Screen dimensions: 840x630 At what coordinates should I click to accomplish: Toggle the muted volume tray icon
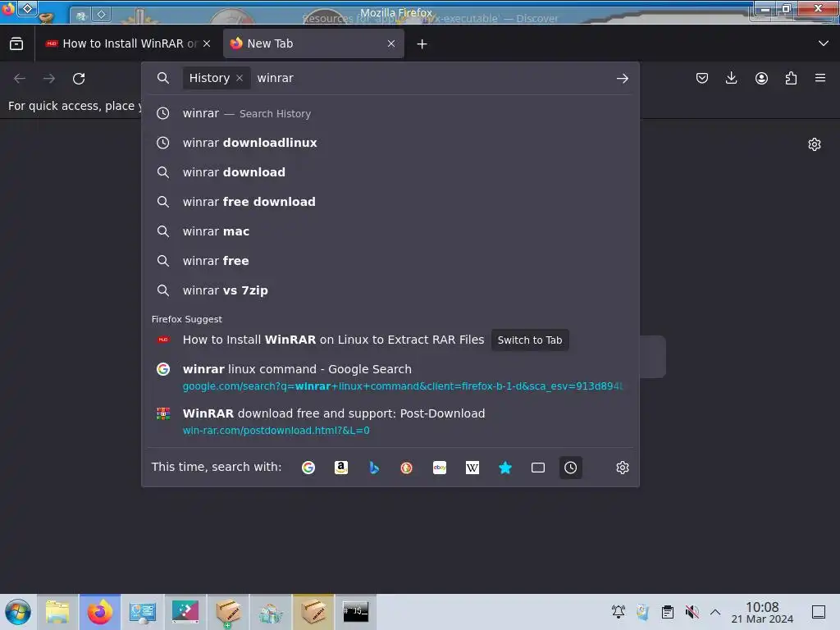pos(692,612)
